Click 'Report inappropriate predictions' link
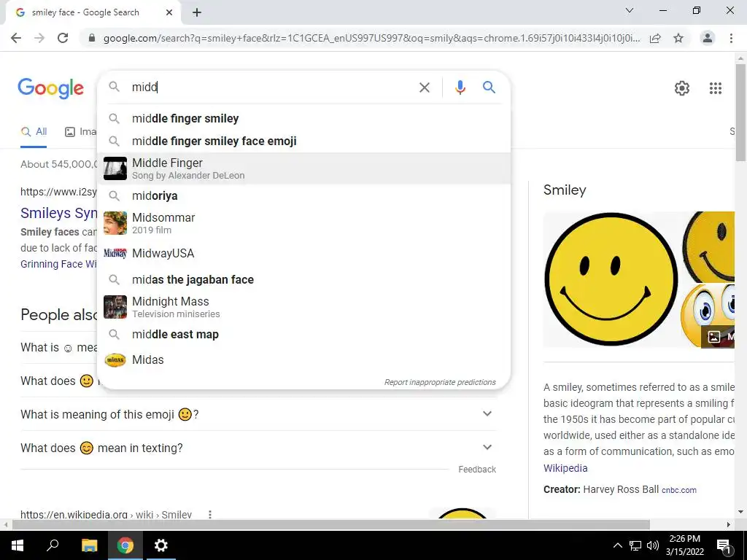The width and height of the screenshot is (747, 560). 440,382
